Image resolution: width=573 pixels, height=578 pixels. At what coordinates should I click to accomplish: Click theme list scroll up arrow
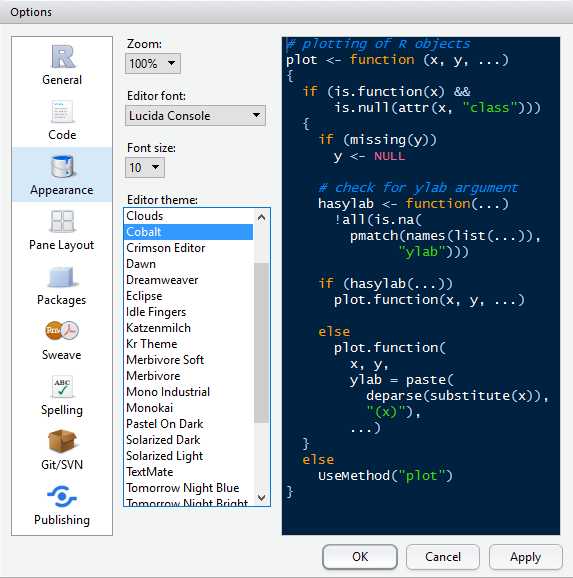tap(261, 217)
